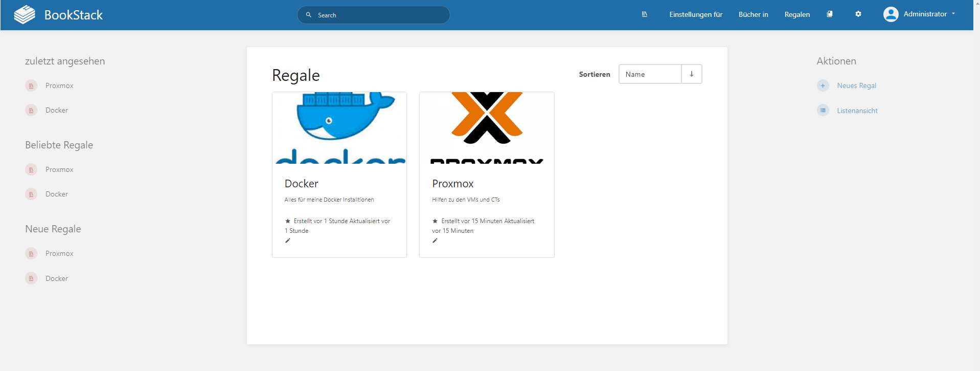Click shelf icon for Docker in zuletzt angesehen

pos(31,110)
